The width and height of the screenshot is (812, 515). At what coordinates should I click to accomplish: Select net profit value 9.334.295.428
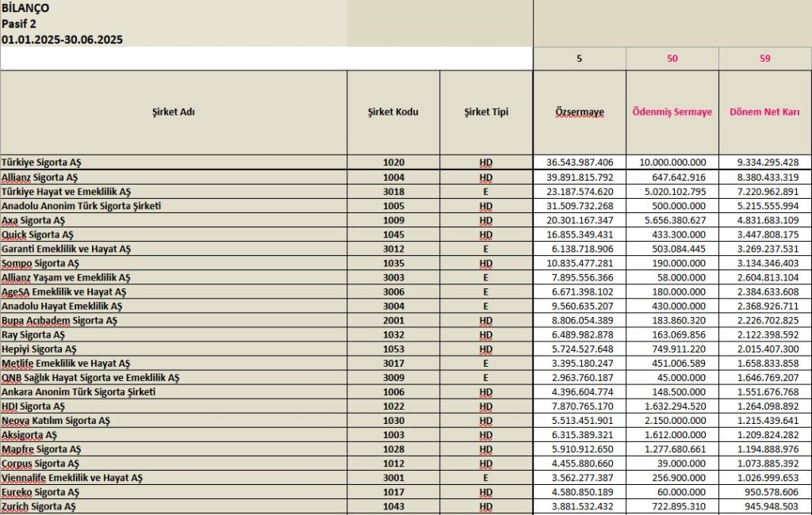[x=765, y=162]
